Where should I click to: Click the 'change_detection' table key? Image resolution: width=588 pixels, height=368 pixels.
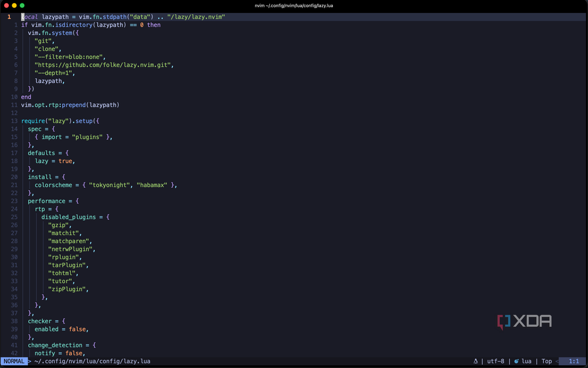point(55,345)
